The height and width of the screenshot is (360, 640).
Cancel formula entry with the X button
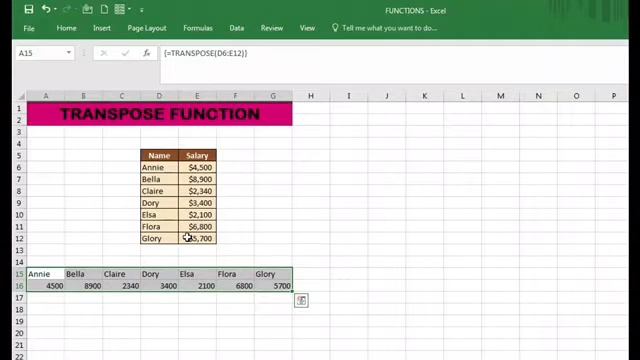coord(104,53)
